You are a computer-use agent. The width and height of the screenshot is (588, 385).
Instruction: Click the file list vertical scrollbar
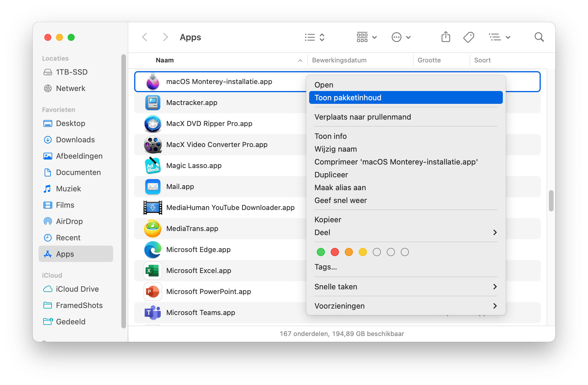click(x=551, y=201)
